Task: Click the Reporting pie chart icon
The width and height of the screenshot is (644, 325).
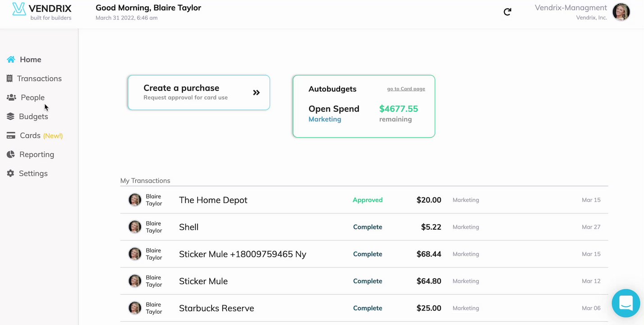Action: 11,154
